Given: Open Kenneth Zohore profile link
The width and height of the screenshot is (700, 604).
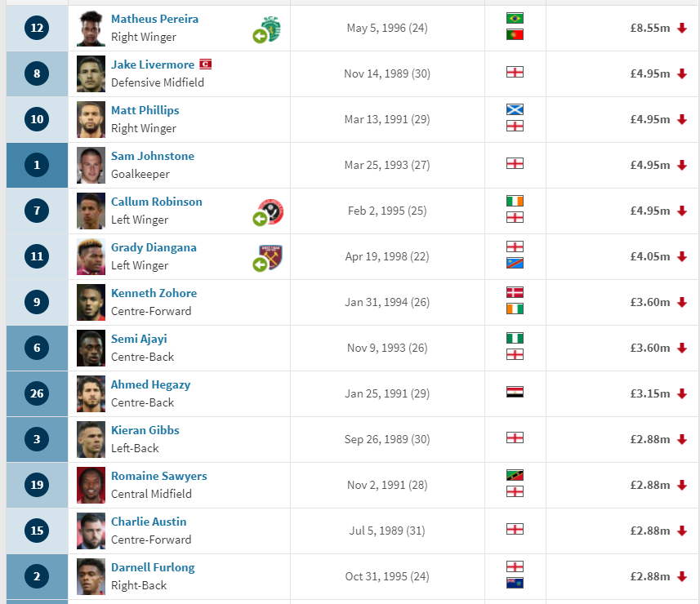Looking at the screenshot, I should [x=154, y=293].
